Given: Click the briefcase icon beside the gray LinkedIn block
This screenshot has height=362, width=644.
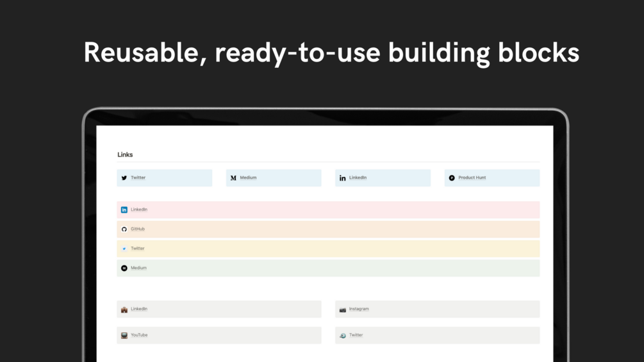Looking at the screenshot, I should click(124, 309).
